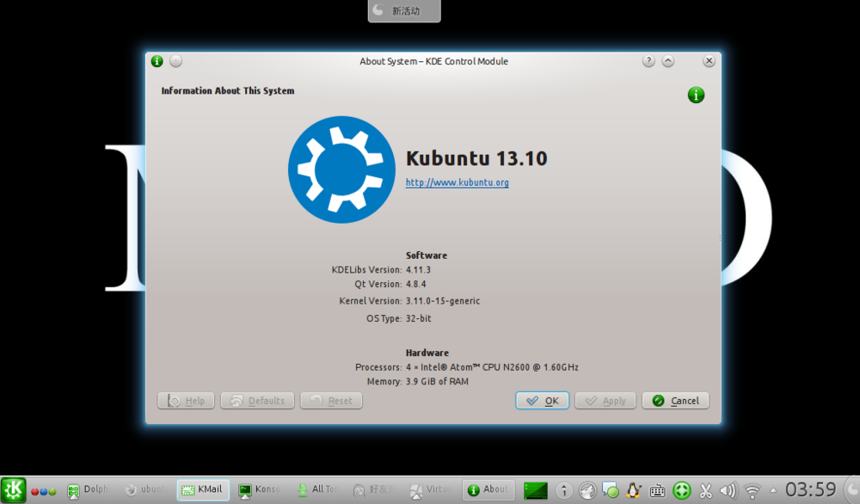The height and width of the screenshot is (504, 860).
Task: Expand hidden system tray icons arrow
Action: click(x=773, y=490)
